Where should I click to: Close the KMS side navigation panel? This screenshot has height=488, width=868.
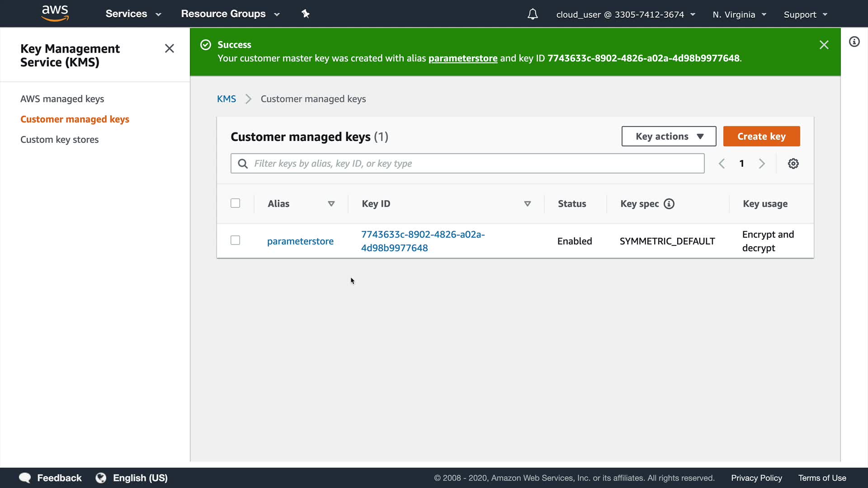click(170, 48)
